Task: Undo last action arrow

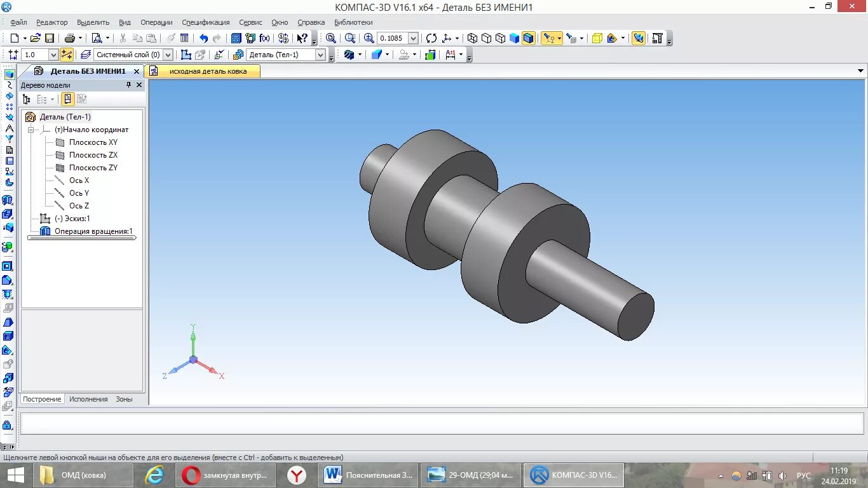Action: [x=203, y=38]
